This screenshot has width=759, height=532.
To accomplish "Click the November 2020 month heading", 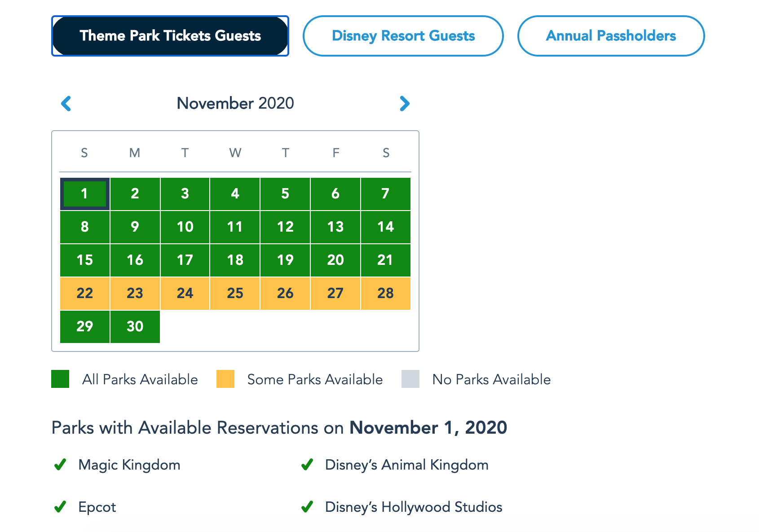I will click(x=235, y=103).
